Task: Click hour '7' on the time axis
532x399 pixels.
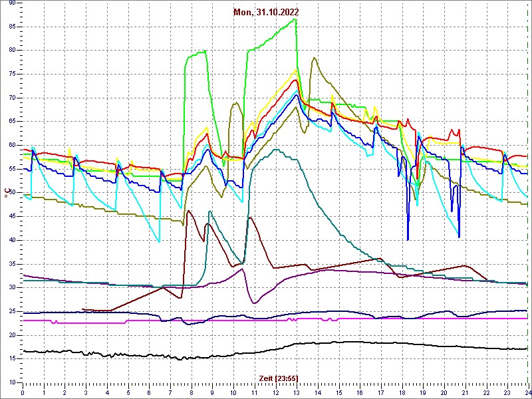Action: point(170,392)
